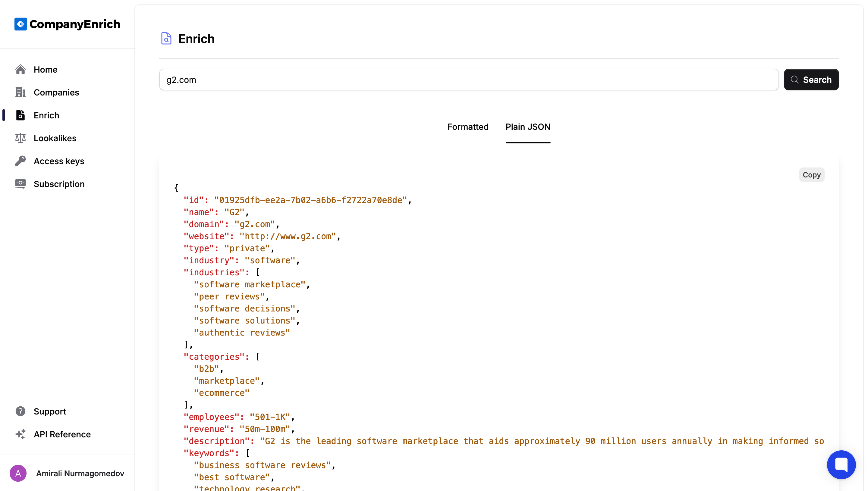This screenshot has width=868, height=491.
Task: Click the "employees": "501-1K" line
Action: tap(239, 417)
